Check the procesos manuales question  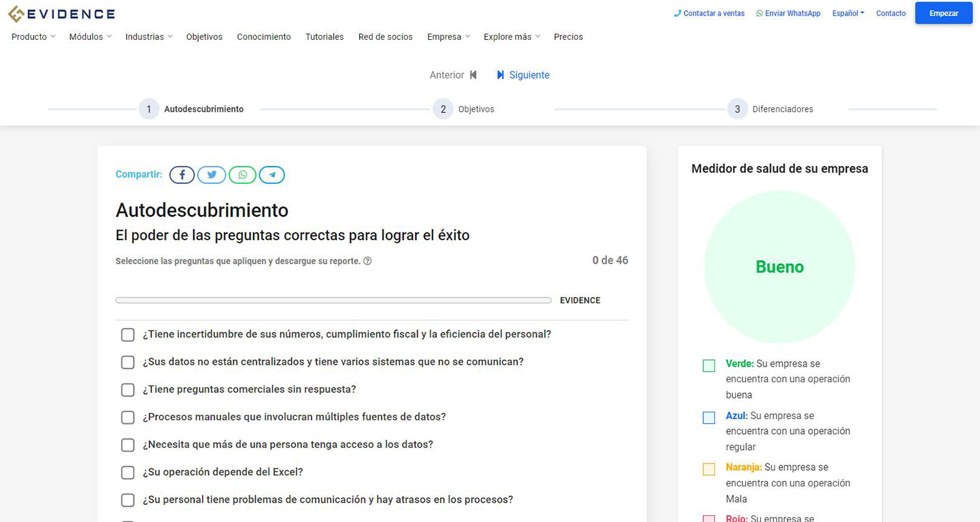(128, 417)
